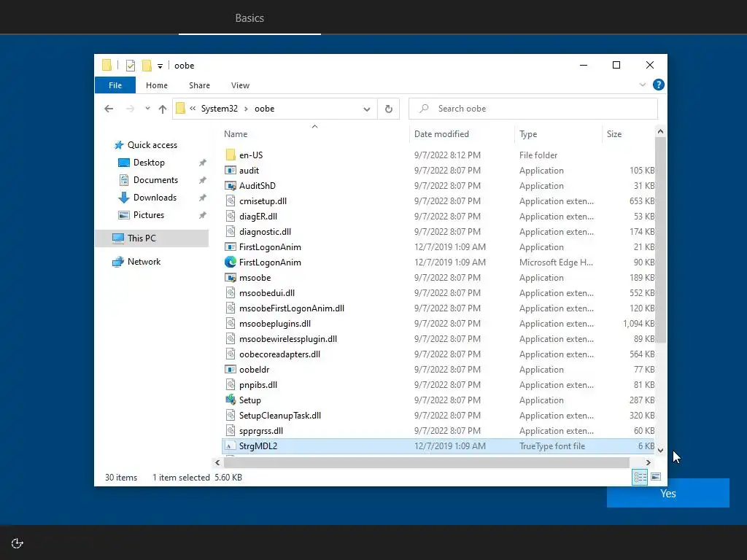747x560 pixels.
Task: Switch to the Share ribbon tab
Action: click(x=199, y=85)
